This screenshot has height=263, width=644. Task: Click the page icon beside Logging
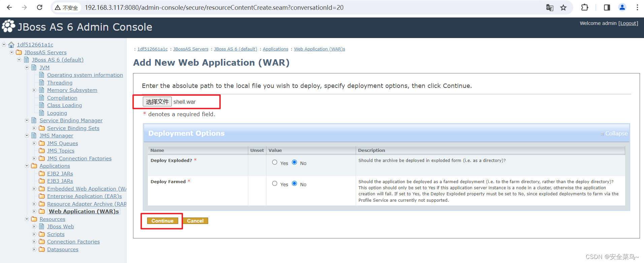point(42,113)
